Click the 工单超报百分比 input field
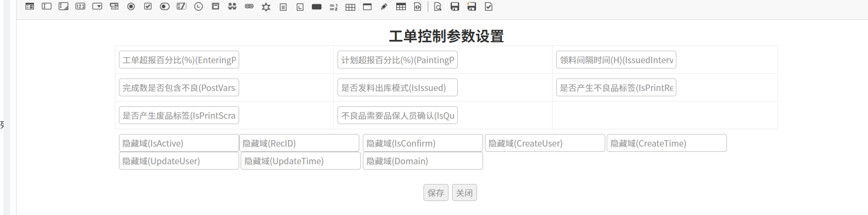 (x=179, y=60)
